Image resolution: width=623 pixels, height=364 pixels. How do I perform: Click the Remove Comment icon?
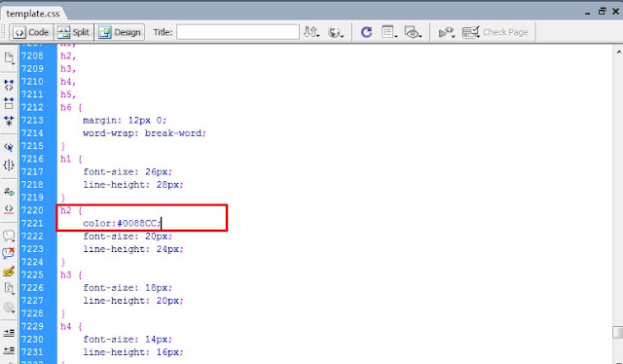(9, 253)
